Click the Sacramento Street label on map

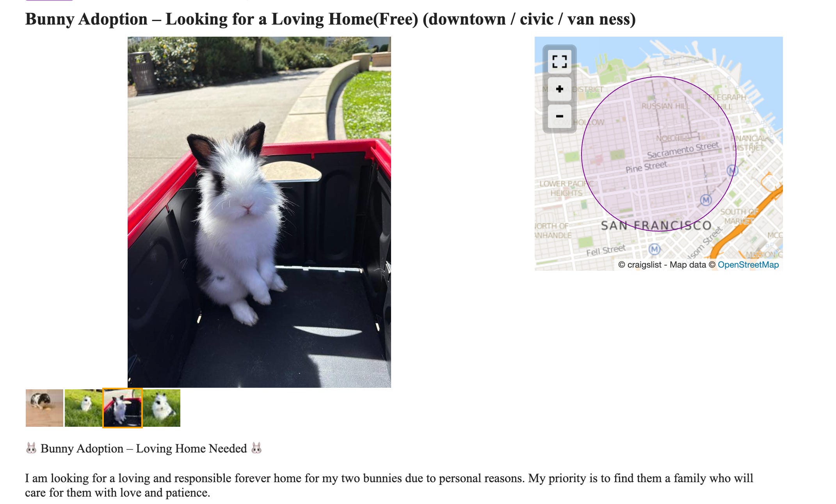coord(683,151)
